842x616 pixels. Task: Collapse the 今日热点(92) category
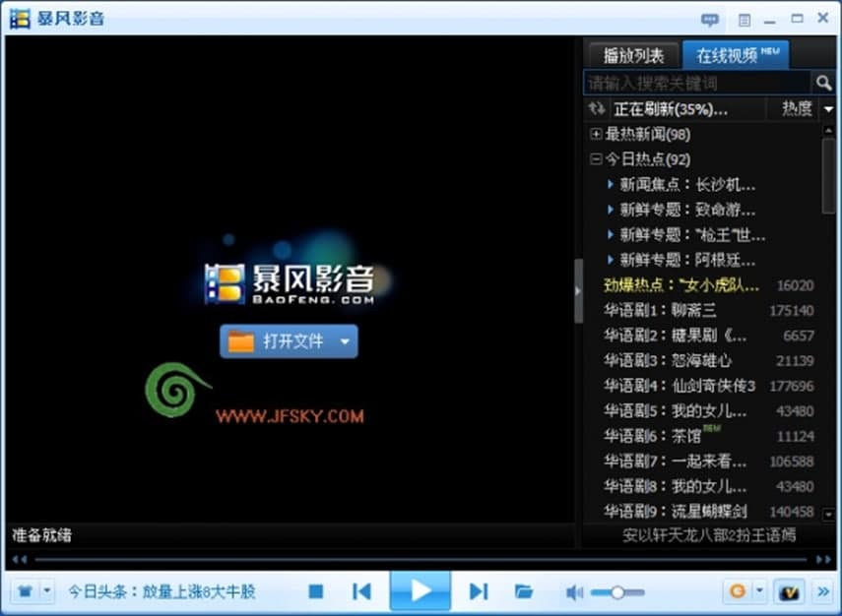click(595, 159)
